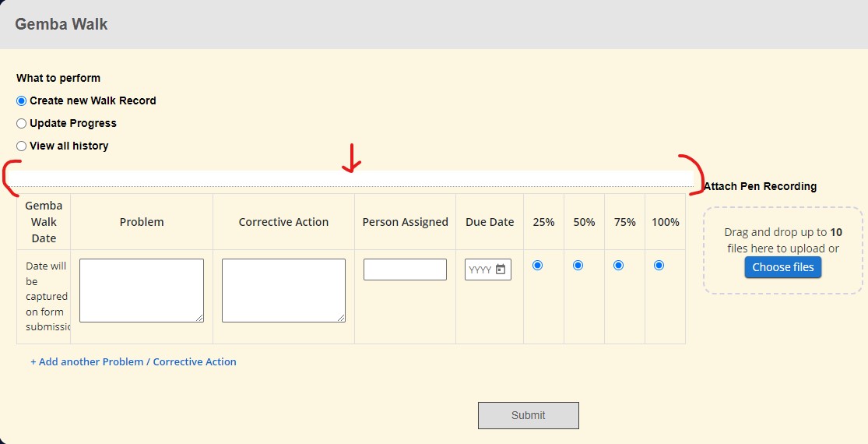Click Add another Problem / Corrective Action link
Image resolution: width=868 pixels, height=444 pixels.
(133, 361)
